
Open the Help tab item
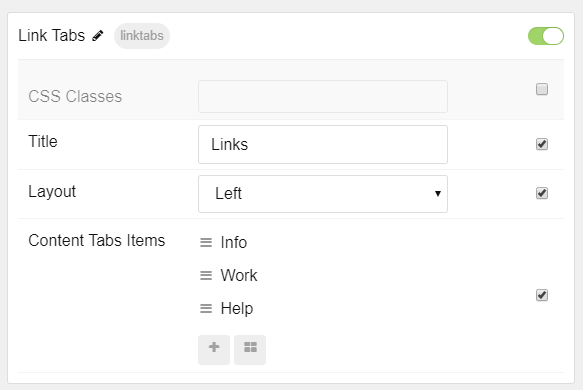[237, 309]
